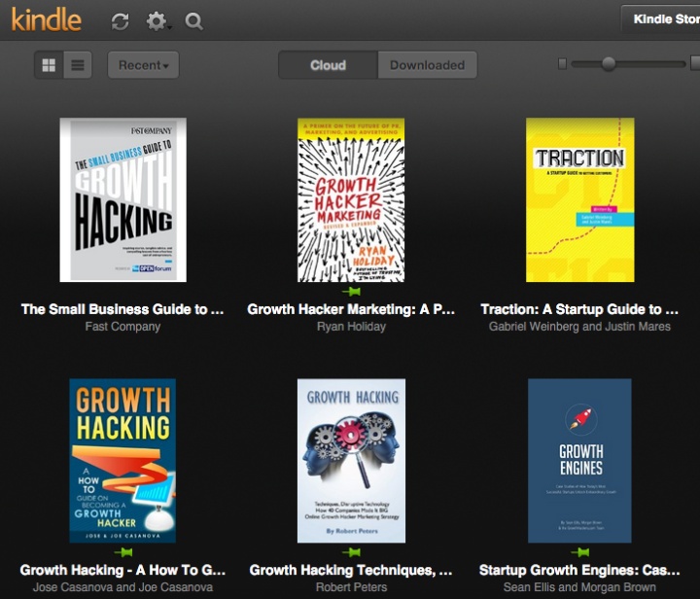Open the settings gear menu
700x599 pixels.
(157, 21)
